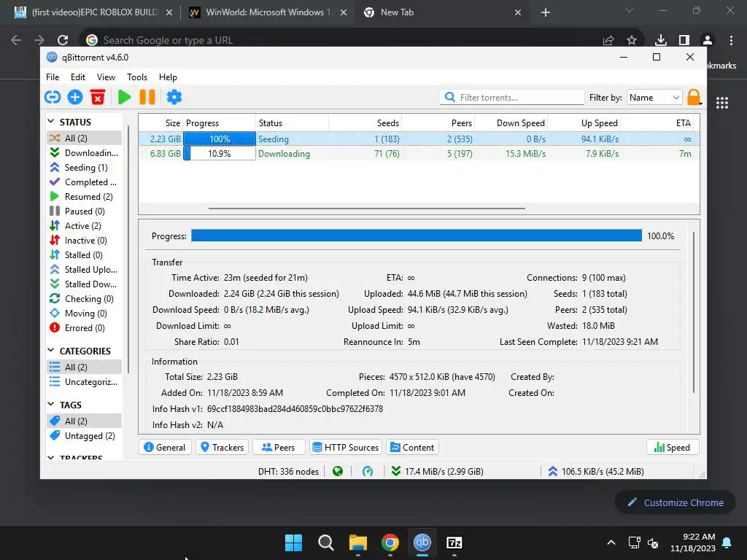Select the Downloading status filter

(84, 153)
